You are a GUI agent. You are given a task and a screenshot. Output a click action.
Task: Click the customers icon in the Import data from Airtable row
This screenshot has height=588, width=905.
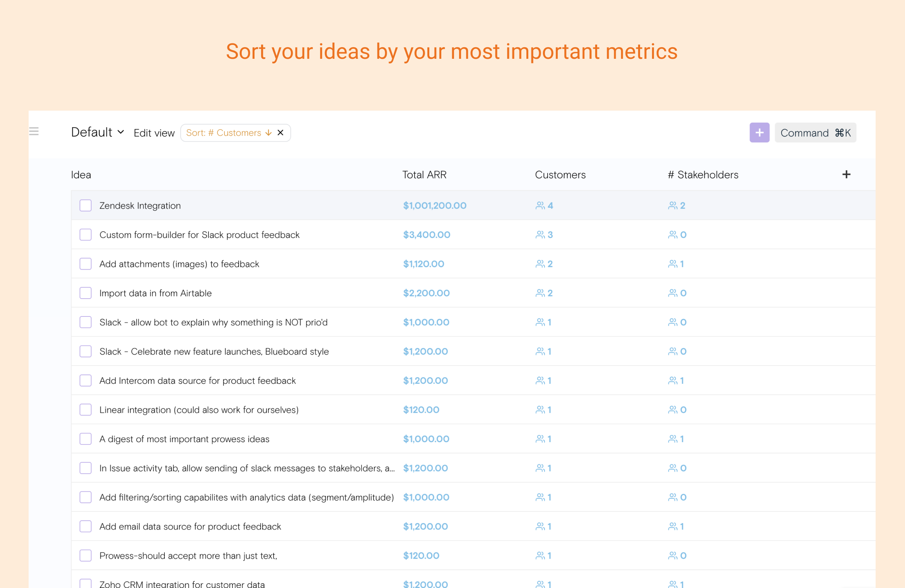pos(540,293)
